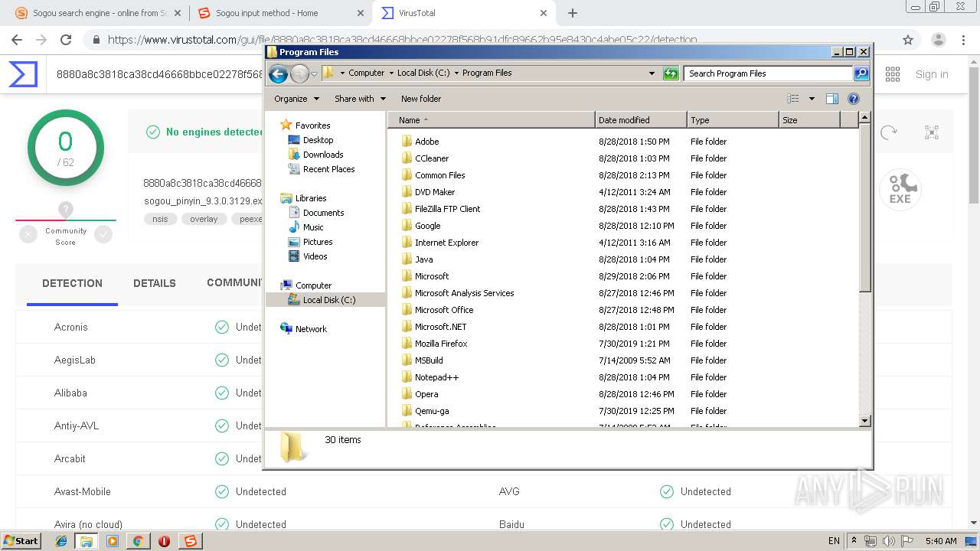Click the search magnifier in Program Files window
The image size is (980, 551).
pyautogui.click(x=861, y=73)
